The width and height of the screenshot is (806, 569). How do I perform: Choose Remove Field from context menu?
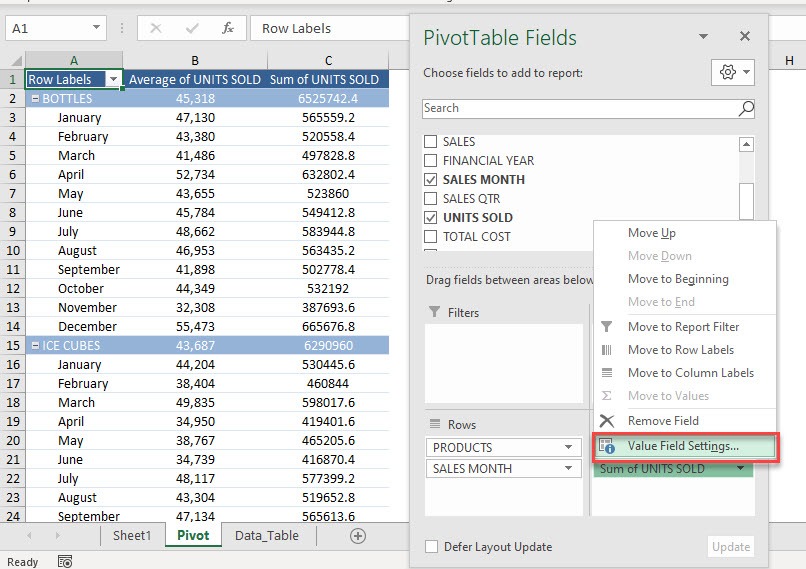pyautogui.click(x=685, y=420)
